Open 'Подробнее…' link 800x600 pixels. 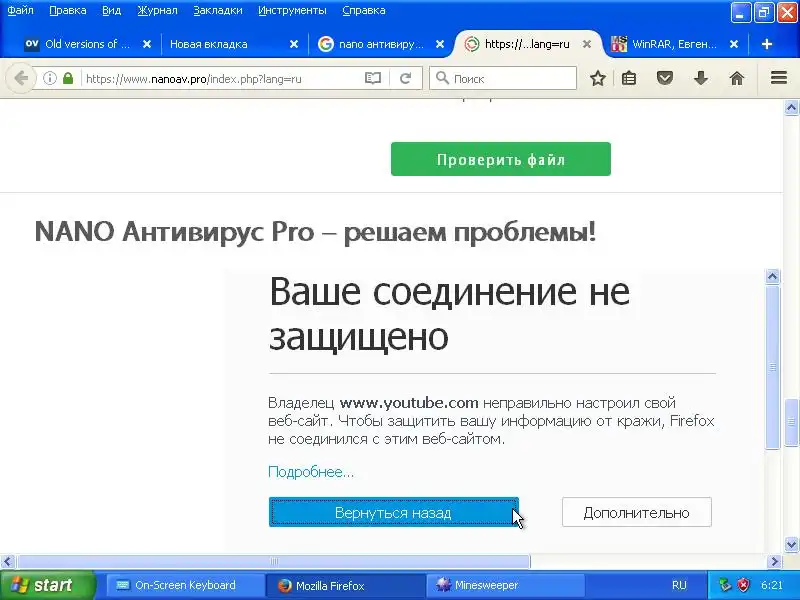pyautogui.click(x=311, y=472)
